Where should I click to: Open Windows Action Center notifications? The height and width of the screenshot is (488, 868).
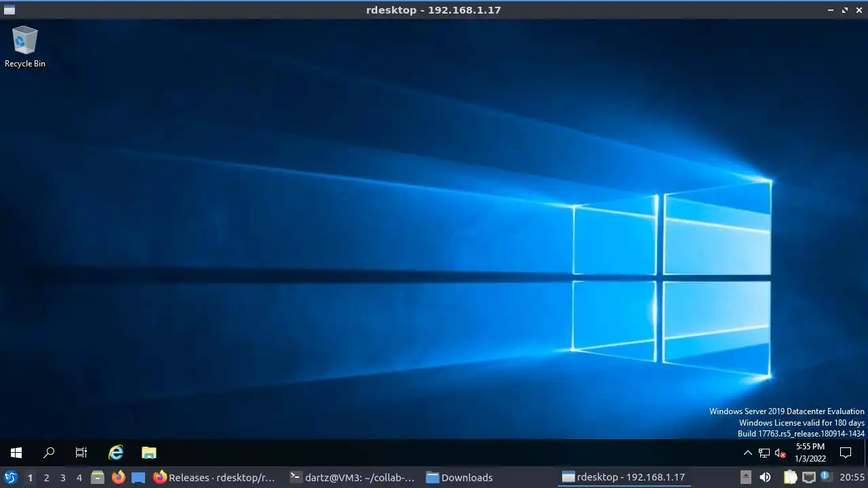(x=846, y=453)
